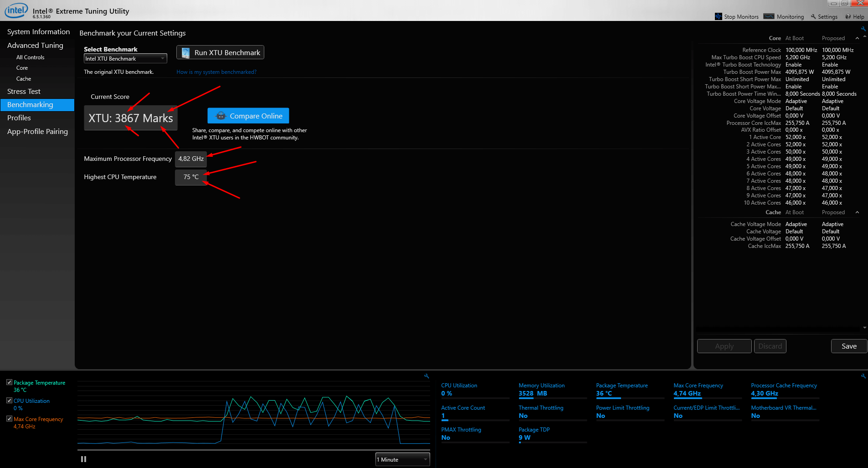The image size is (868, 468).
Task: Click the Stop Monitors waveform icon
Action: (719, 16)
